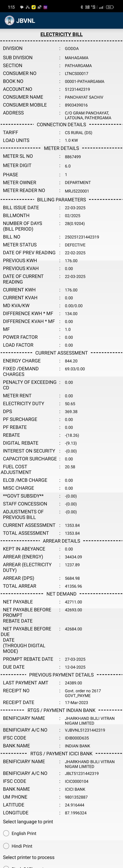The height and width of the screenshot is (868, 123).
Task: Tap the NET PAYABLE amount 42711.00
Action: 73,602
